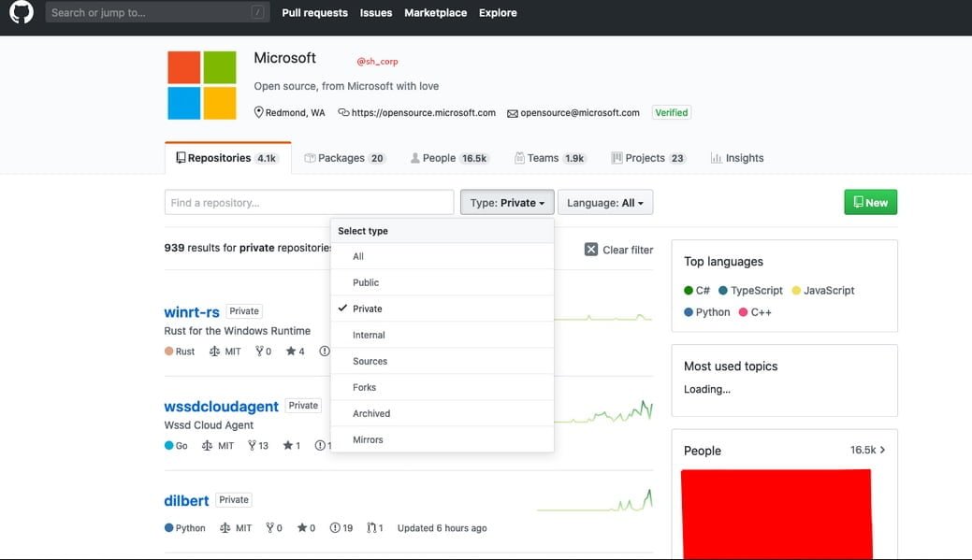Open Pull requests in top navigation
The width and height of the screenshot is (972, 560).
(315, 12)
